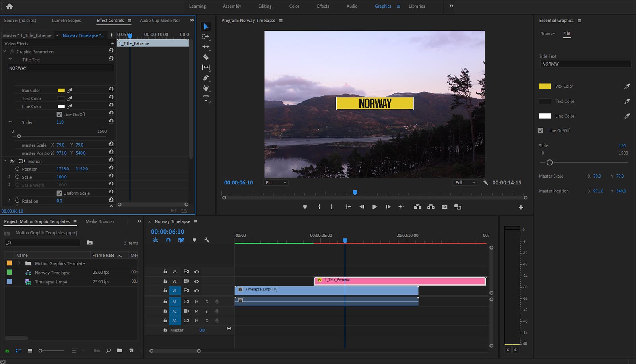636x364 pixels.
Task: Play the program monitor
Action: click(374, 207)
